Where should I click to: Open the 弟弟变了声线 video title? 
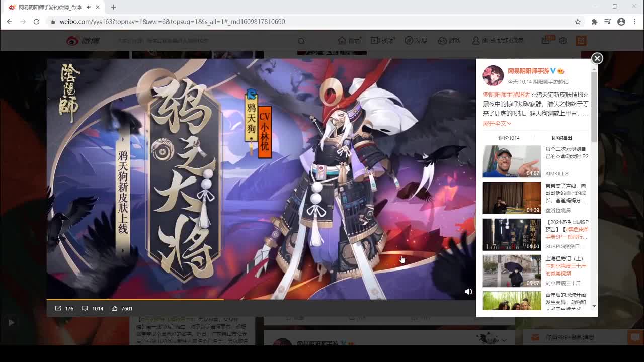566,193
